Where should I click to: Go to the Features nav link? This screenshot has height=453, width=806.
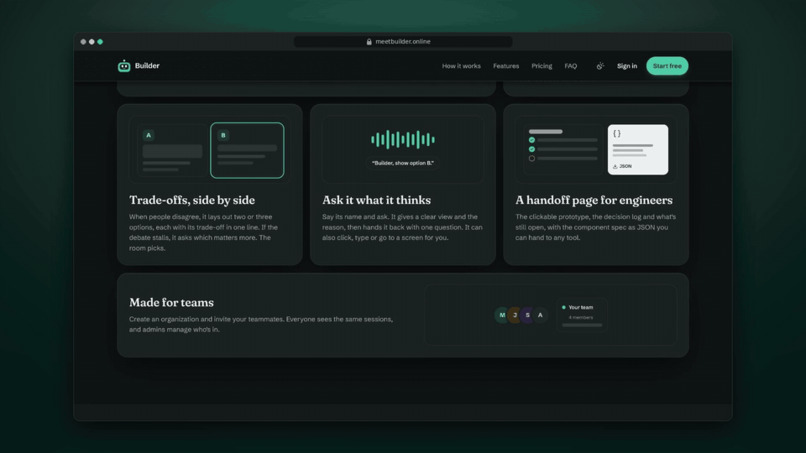[506, 66]
